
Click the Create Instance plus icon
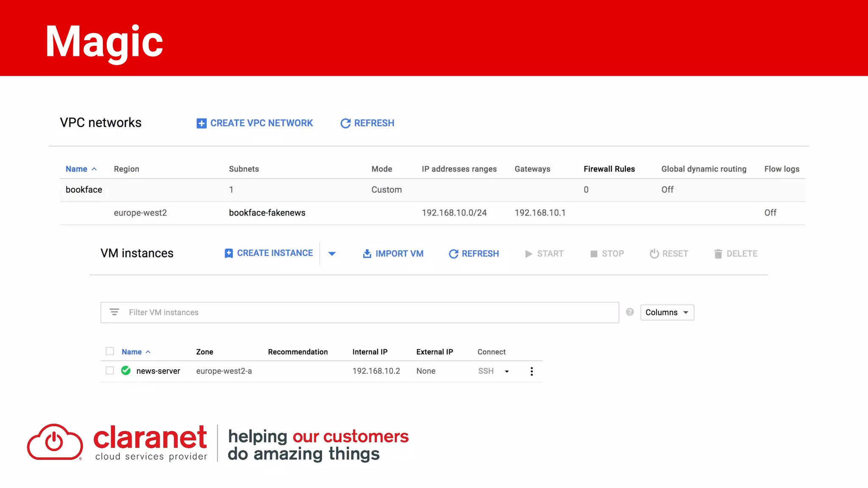click(228, 254)
